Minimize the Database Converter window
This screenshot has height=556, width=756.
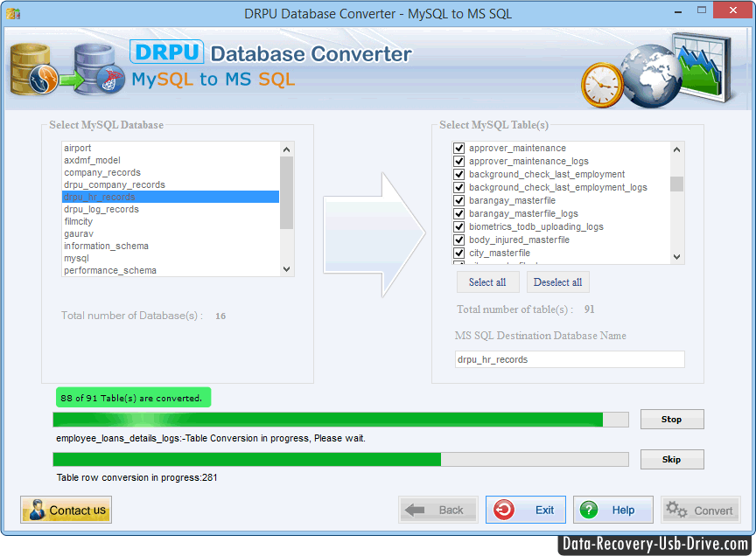tap(678, 11)
